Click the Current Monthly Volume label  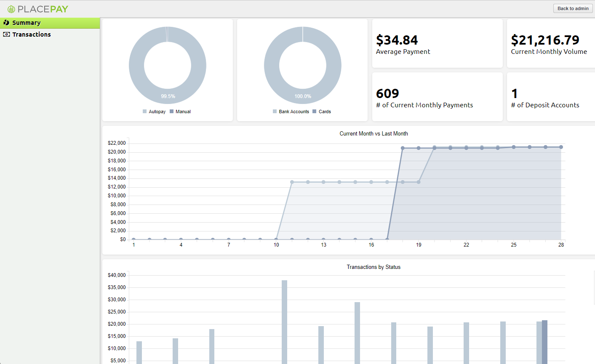[x=549, y=52]
